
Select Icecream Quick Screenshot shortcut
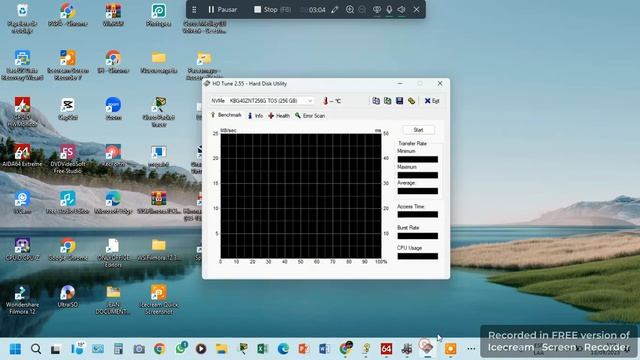point(158,299)
